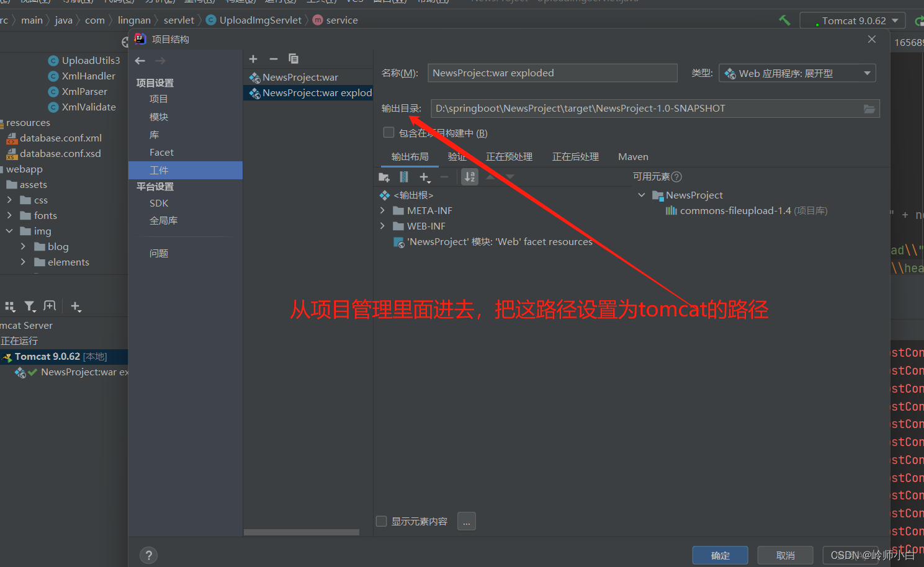Expand the META-INF folder
Image resolution: width=924 pixels, height=567 pixels.
point(382,211)
